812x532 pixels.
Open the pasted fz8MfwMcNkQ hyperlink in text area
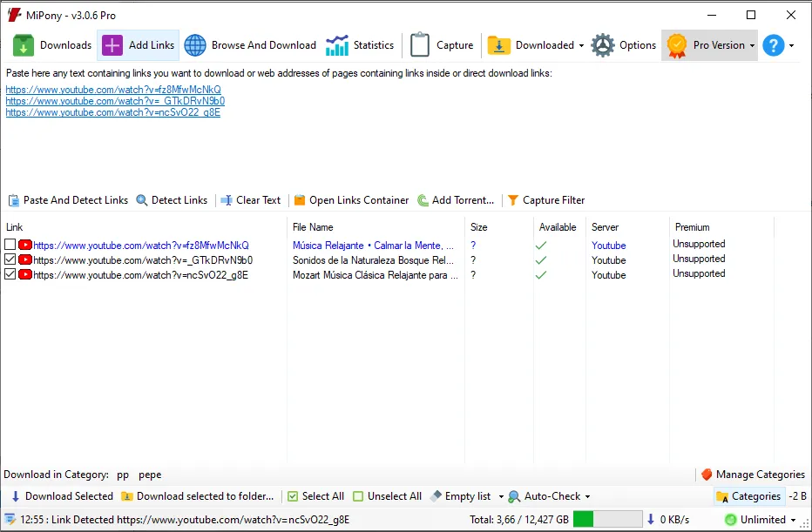pos(113,90)
